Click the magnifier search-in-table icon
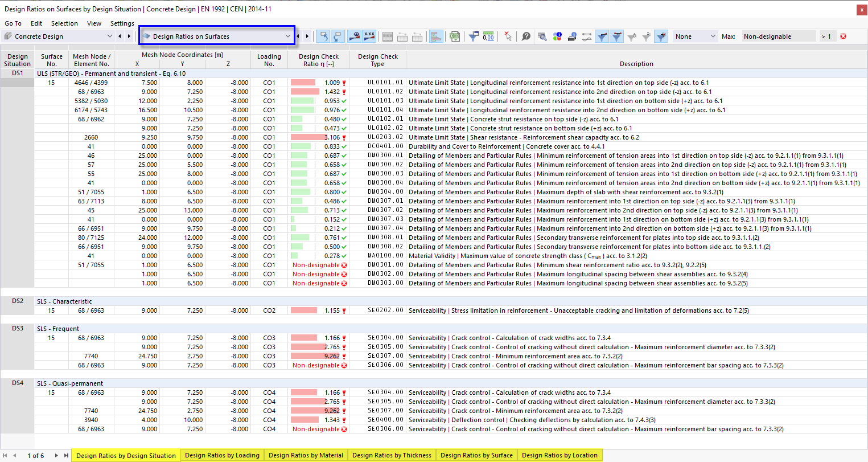Screen dimensions: 868x462 click(542, 36)
